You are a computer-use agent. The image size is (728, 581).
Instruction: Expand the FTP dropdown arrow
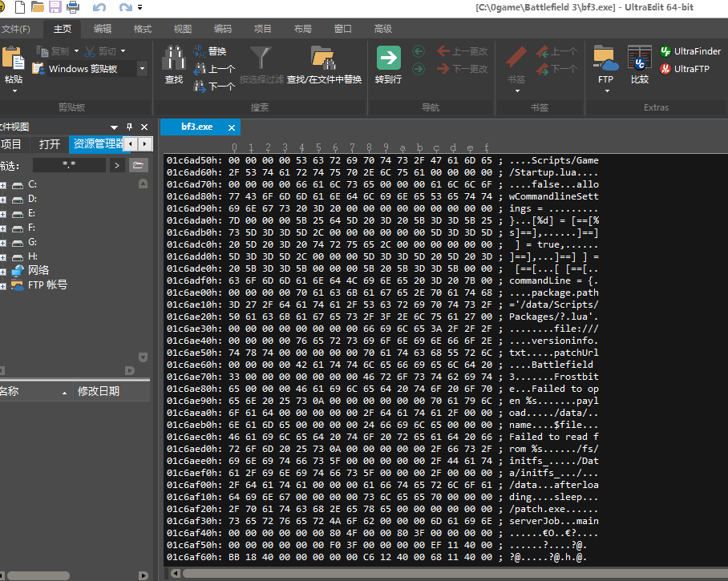coord(607,91)
